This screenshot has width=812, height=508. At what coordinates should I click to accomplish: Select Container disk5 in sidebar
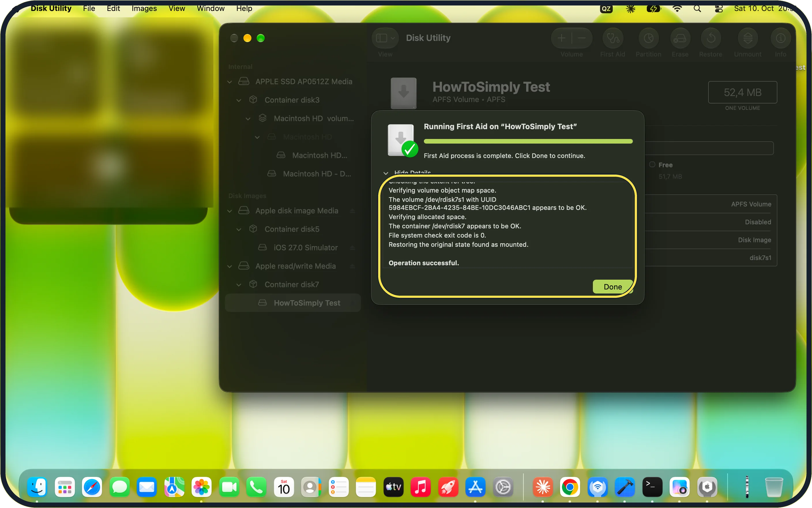tap(293, 229)
